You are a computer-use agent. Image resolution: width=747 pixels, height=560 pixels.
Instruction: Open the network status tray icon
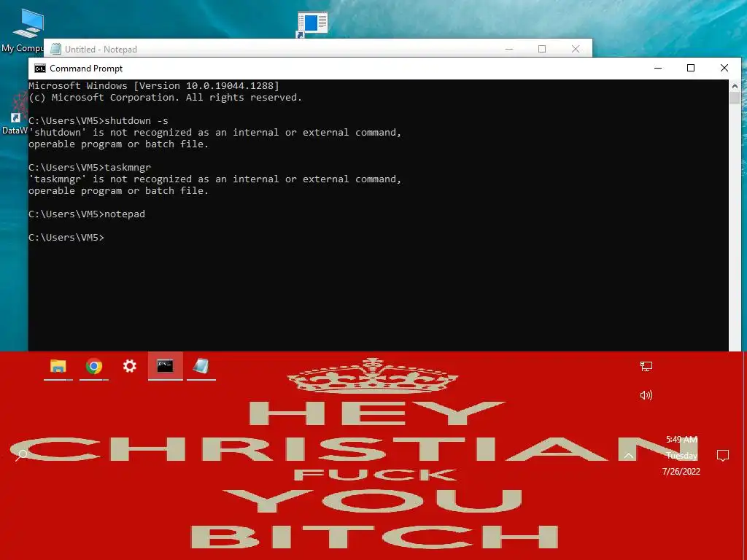[646, 366]
